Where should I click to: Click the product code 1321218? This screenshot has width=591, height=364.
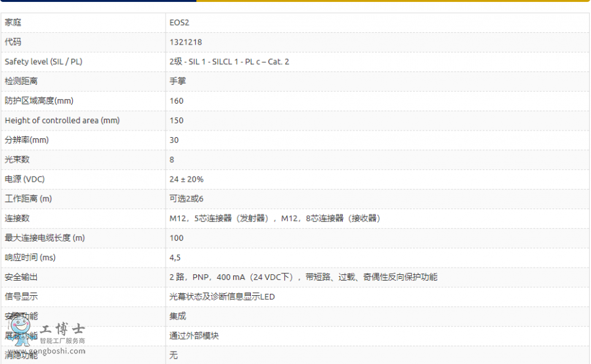[186, 42]
